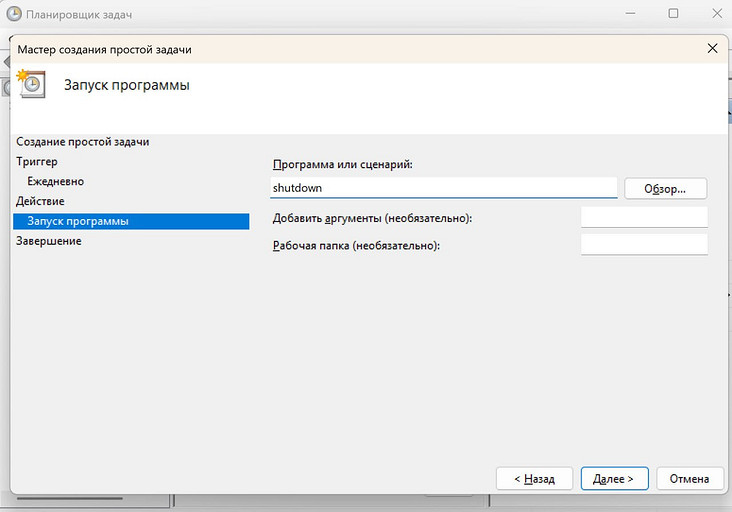Click the Запуск программы heading text
The width and height of the screenshot is (732, 512).
point(127,85)
